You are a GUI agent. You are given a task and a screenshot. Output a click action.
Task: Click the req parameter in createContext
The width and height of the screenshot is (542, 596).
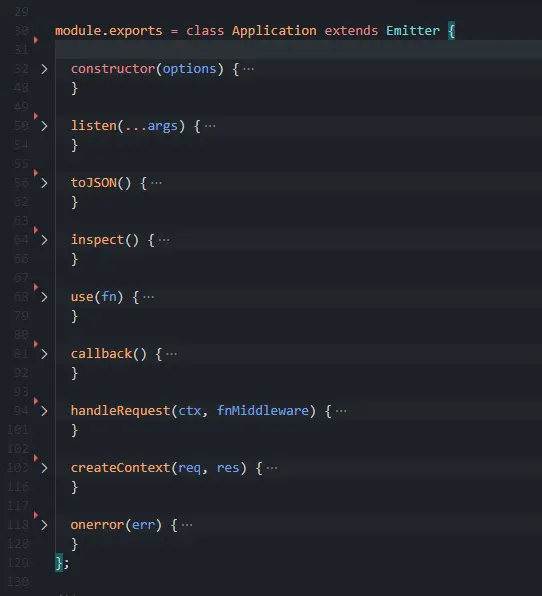click(189, 468)
